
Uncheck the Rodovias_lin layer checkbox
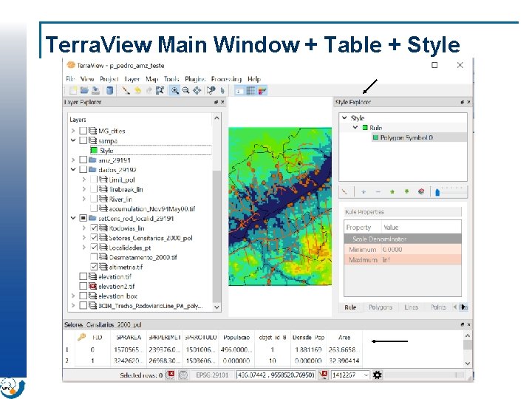click(95, 228)
